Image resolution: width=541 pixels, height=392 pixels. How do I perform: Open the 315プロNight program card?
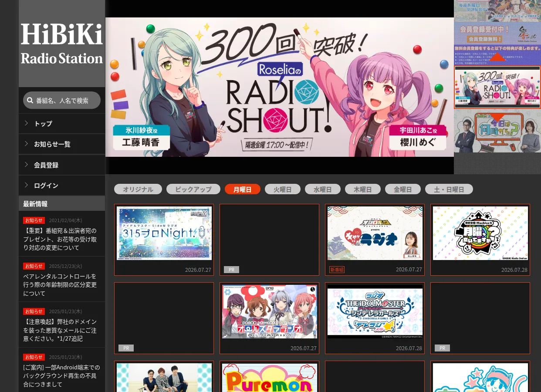(x=164, y=240)
